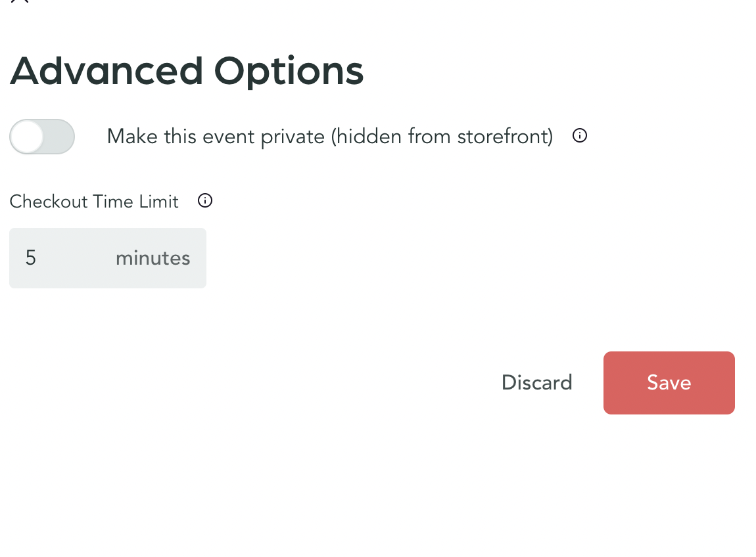Click Discard to cancel changes
The width and height of the screenshot is (756, 557).
point(536,383)
